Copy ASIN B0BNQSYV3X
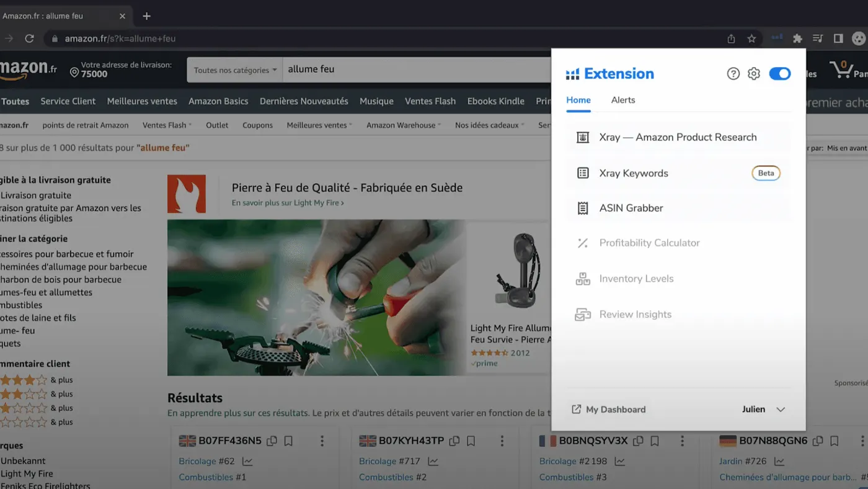Screen dimensions: 868x489 [638, 441]
